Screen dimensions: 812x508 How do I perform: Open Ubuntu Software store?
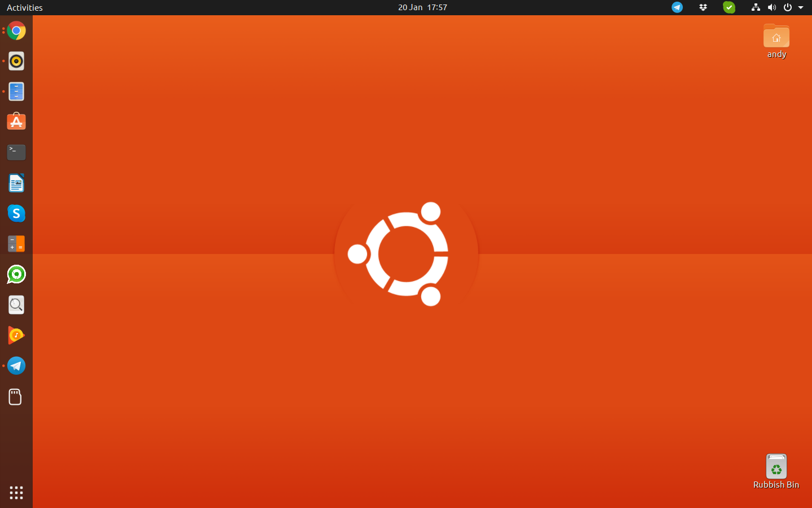(16, 122)
